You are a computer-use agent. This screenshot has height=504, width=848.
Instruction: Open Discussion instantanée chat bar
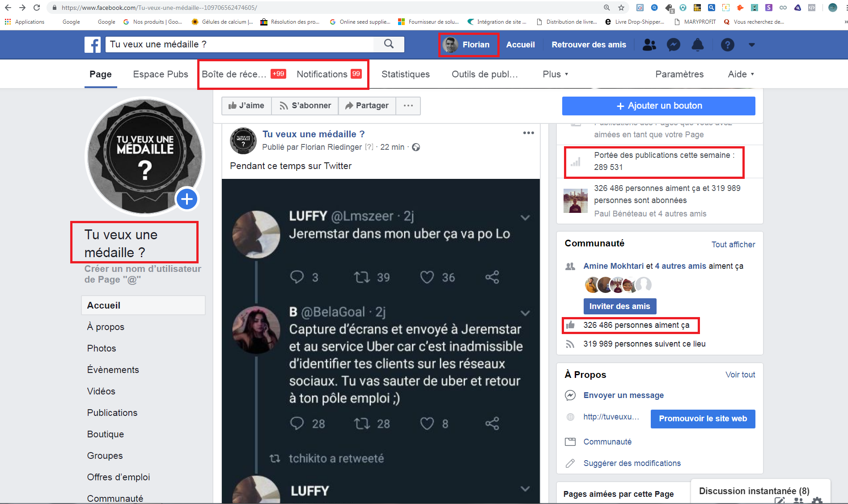coord(754,491)
